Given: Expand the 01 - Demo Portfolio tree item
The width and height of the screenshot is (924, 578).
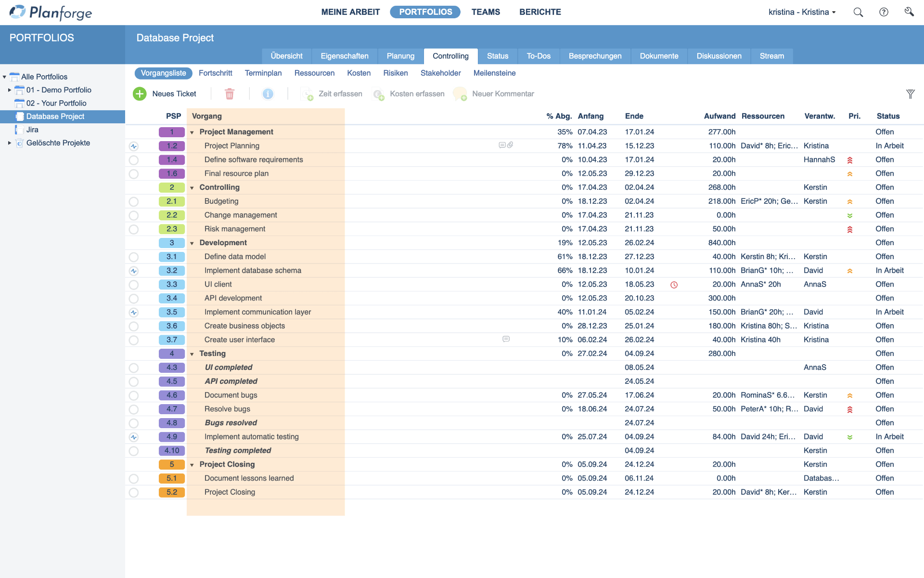Looking at the screenshot, I should coord(9,90).
